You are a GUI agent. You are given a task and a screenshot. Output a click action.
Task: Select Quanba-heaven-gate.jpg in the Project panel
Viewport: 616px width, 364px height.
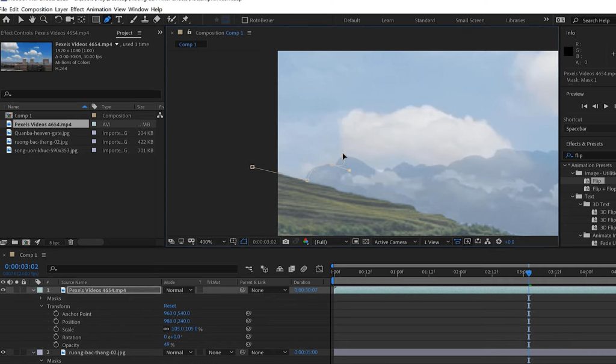pos(42,133)
